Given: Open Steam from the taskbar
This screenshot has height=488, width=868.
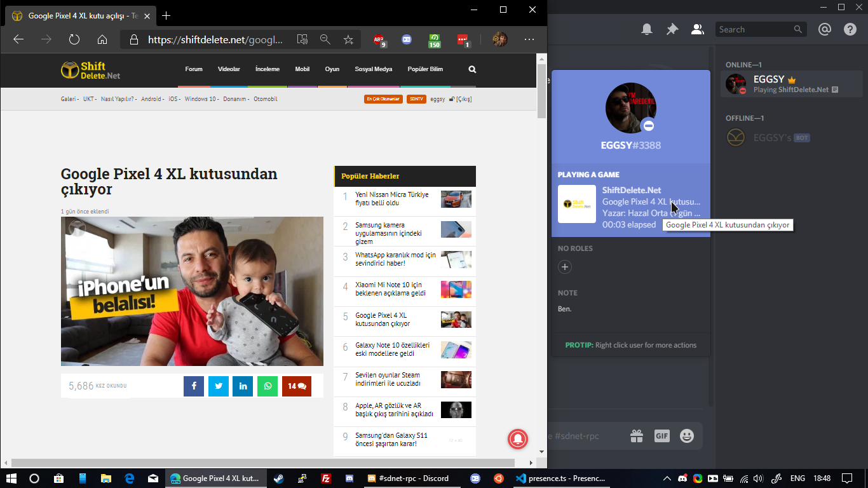Looking at the screenshot, I should click(279, 478).
